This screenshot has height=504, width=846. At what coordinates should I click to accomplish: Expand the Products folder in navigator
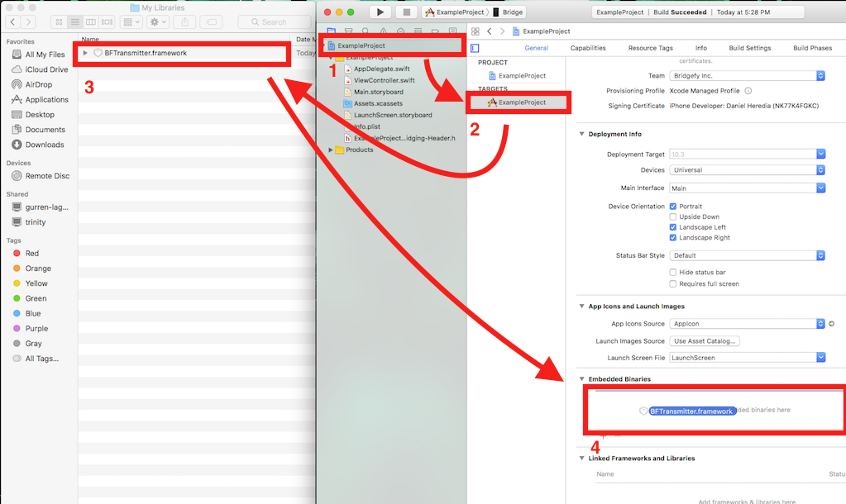pos(331,150)
